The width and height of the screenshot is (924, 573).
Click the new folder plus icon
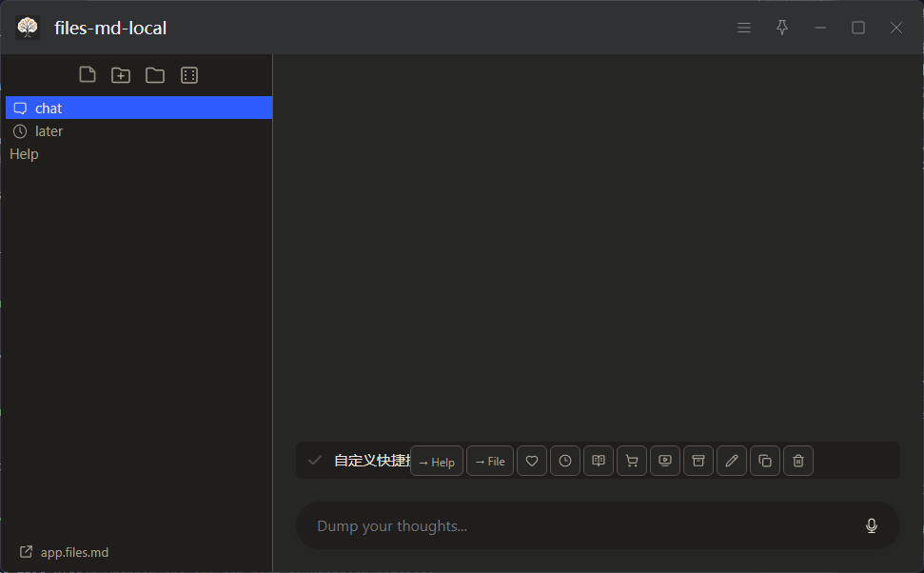click(x=121, y=75)
